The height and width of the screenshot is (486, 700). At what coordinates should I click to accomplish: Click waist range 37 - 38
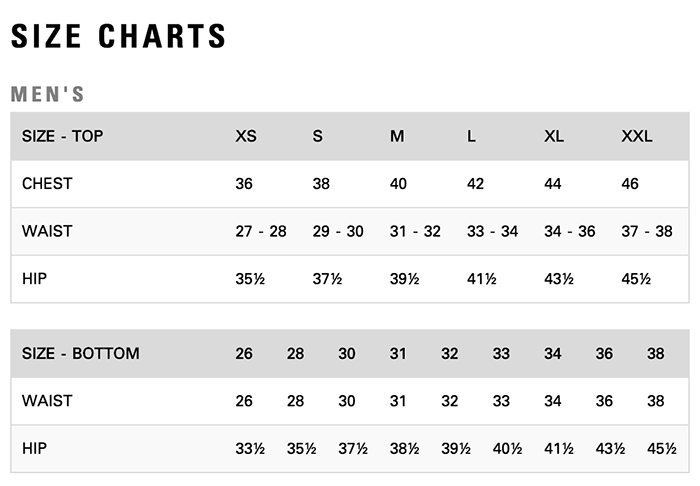point(647,231)
